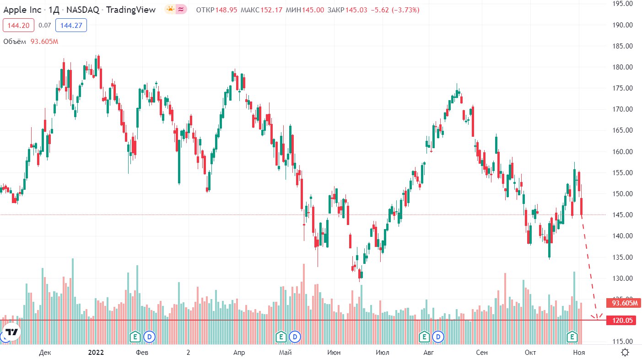Click the 190.00 price scale label

coord(622,25)
